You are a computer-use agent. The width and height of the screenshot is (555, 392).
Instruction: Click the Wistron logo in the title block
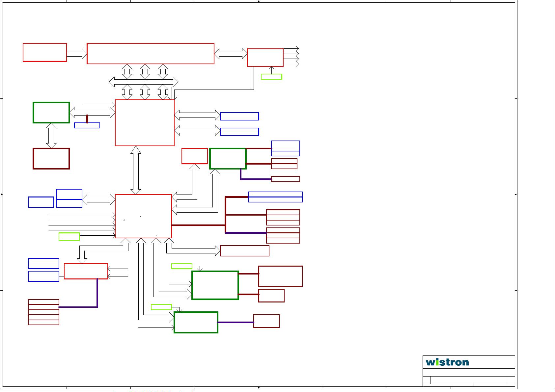(x=447, y=362)
